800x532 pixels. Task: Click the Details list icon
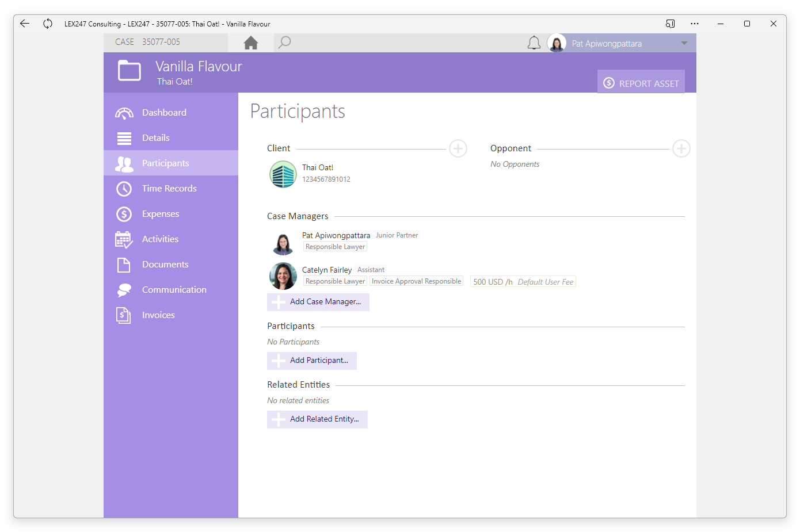(124, 138)
